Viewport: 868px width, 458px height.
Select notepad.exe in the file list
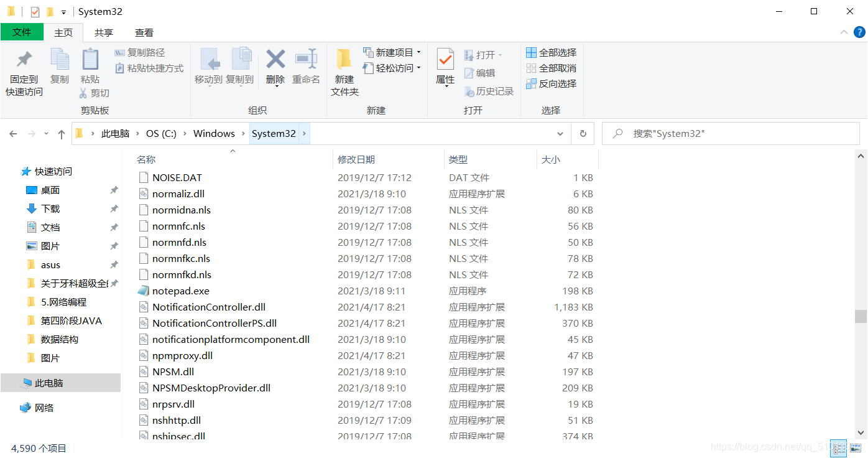(x=181, y=291)
